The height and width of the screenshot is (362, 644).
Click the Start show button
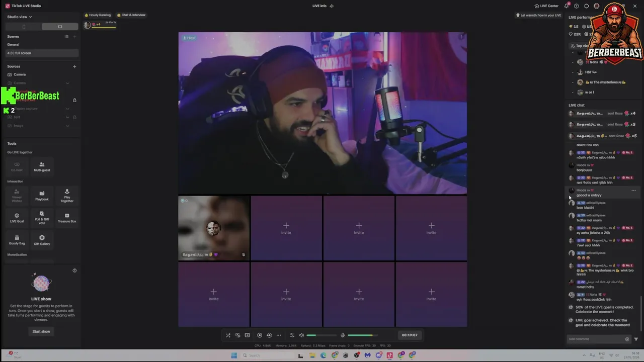tap(41, 331)
